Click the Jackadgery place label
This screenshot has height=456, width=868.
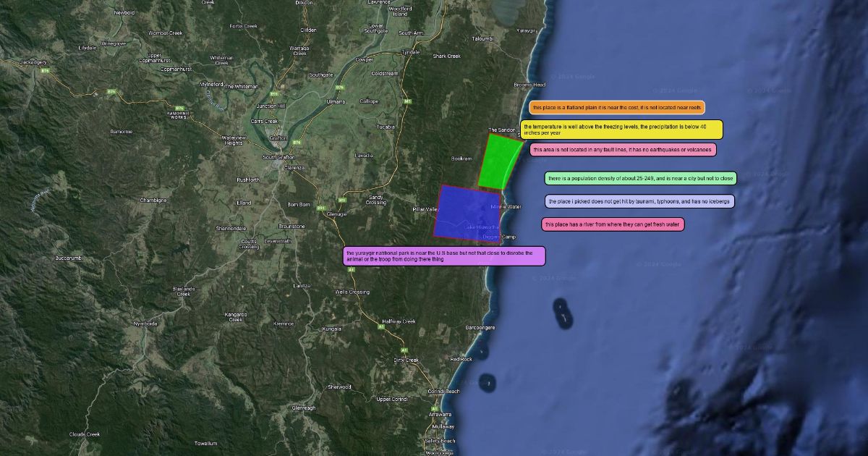point(33,62)
